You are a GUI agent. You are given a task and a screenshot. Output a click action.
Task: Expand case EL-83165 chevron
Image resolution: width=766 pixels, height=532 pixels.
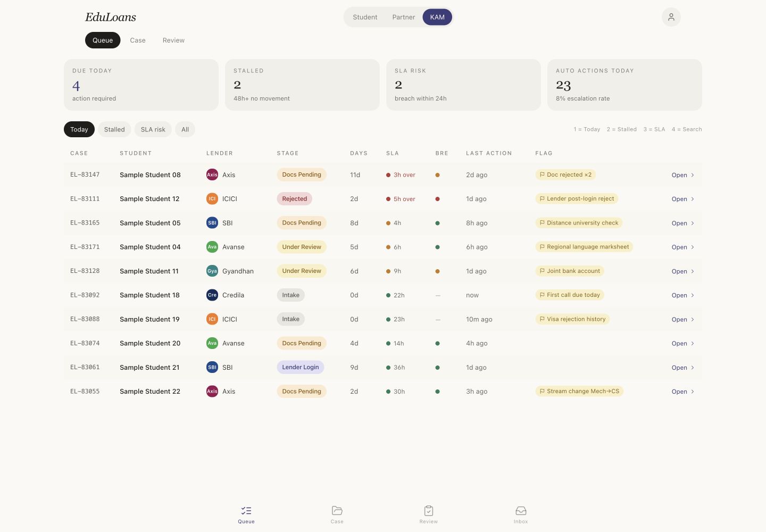coord(693,223)
